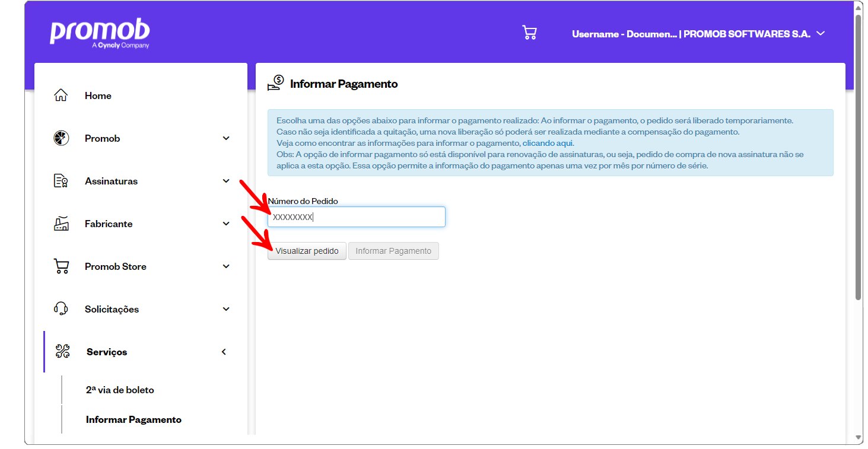Select the Promob menu label
The height and width of the screenshot is (449, 868).
[102, 138]
